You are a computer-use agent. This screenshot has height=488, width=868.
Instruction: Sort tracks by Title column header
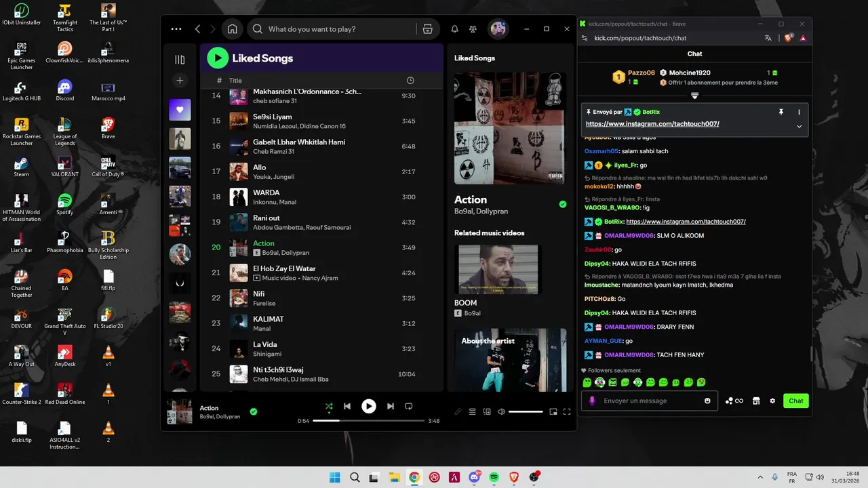click(235, 81)
